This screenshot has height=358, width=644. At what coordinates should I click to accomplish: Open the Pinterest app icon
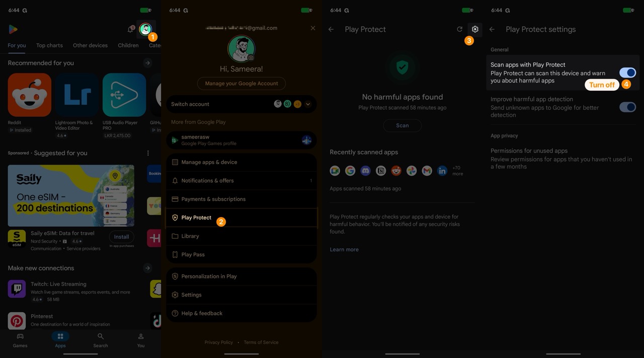point(17,321)
